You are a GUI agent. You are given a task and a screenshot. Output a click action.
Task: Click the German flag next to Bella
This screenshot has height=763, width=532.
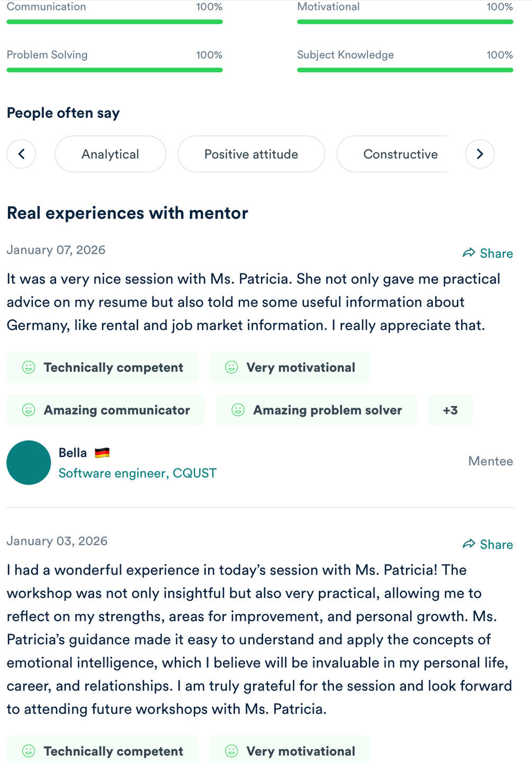pos(102,453)
